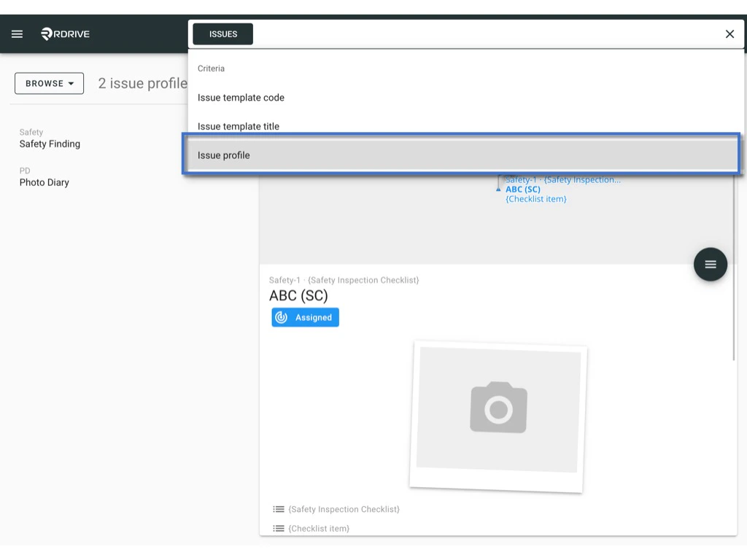747x560 pixels.
Task: Open the dark floating action menu button
Action: point(710,264)
